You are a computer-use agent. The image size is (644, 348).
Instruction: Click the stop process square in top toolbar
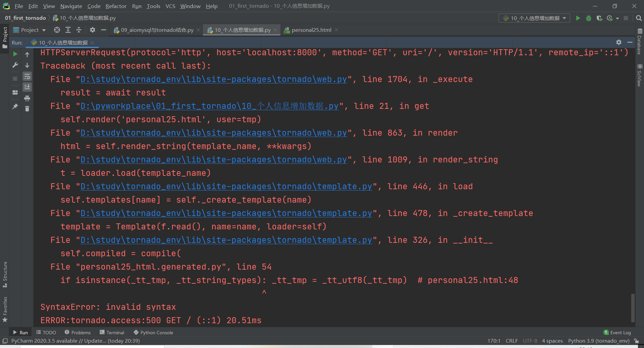pyautogui.click(x=626, y=18)
